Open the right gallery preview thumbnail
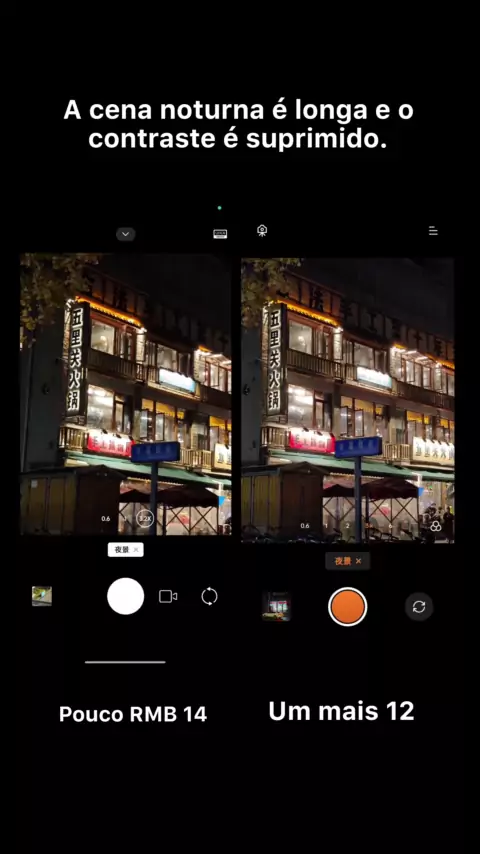Image resolution: width=480 pixels, height=854 pixels. (277, 607)
